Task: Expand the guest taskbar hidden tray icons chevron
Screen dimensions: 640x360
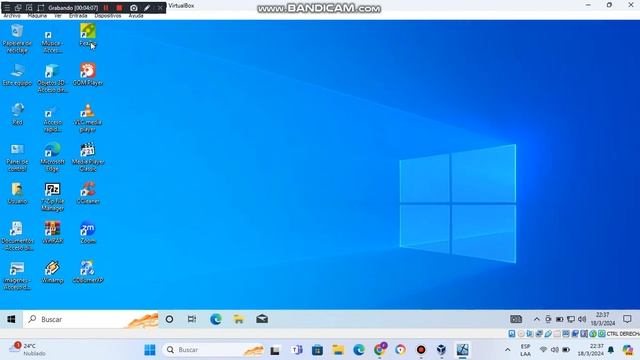Action: pos(536,319)
